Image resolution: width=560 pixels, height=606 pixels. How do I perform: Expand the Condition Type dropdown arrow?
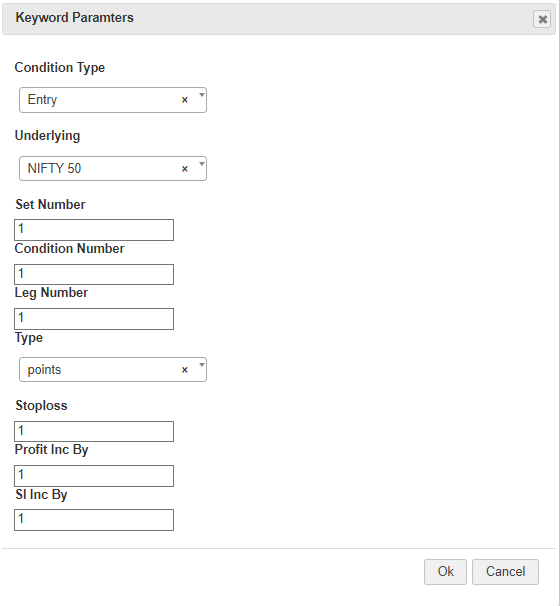coord(201,94)
